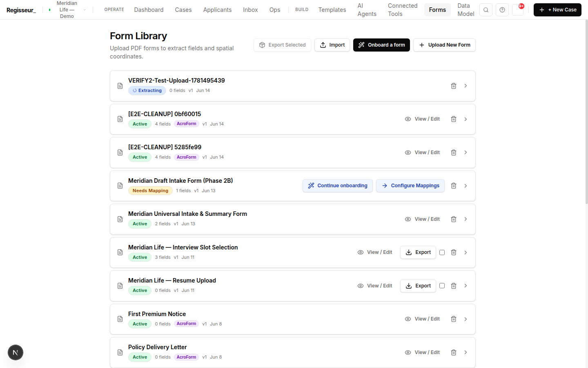Delete the VERIFY2-Test-Upload-1781495439 form via trash icon

pyautogui.click(x=453, y=86)
